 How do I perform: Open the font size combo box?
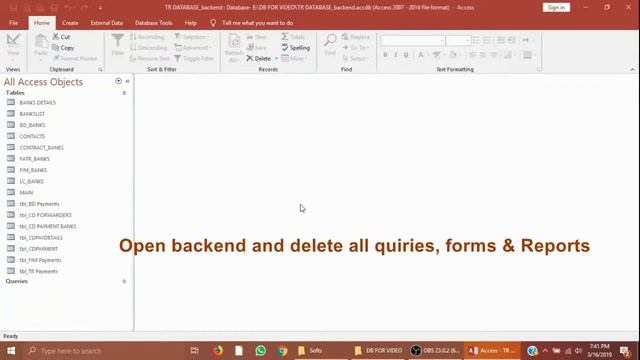tap(458, 40)
